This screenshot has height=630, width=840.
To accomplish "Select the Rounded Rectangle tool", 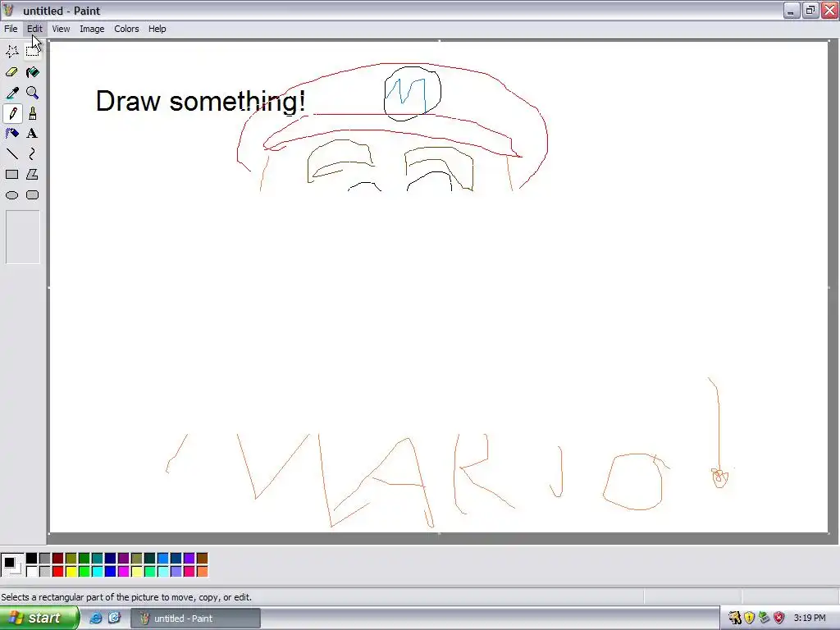I will 32,195.
